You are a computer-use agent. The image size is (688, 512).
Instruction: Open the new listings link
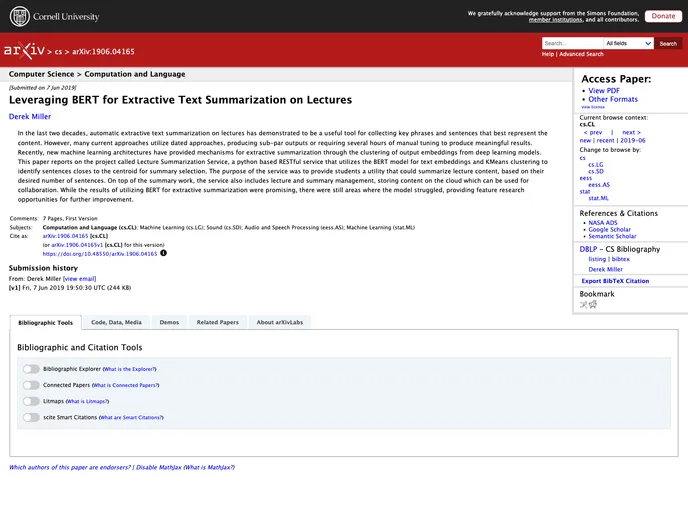tap(585, 140)
